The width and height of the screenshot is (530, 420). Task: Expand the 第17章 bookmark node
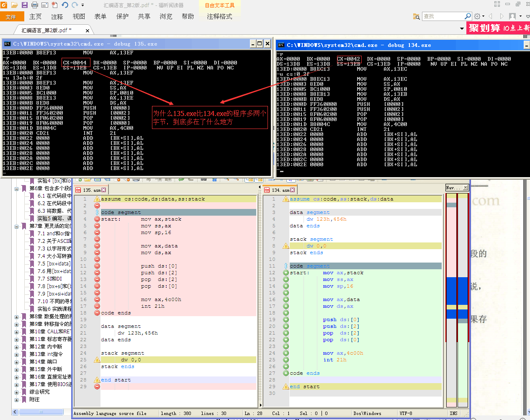coord(17,384)
